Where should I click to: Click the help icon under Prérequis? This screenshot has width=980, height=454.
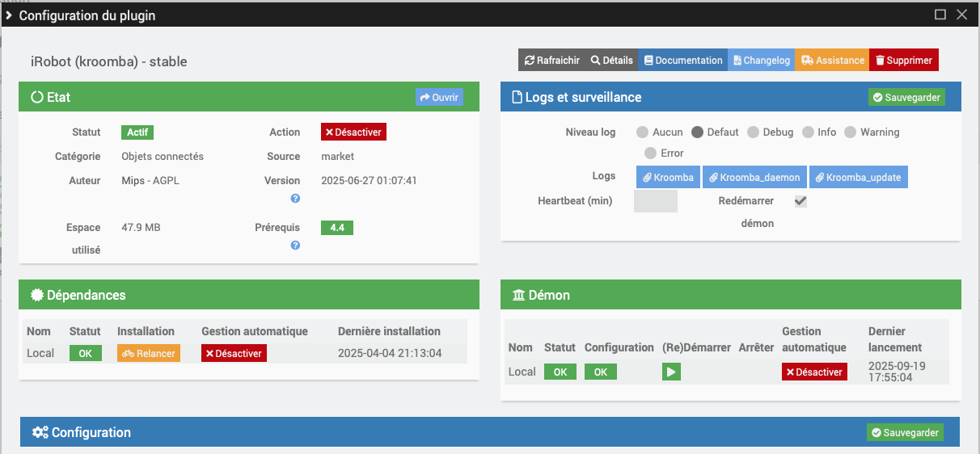point(295,245)
